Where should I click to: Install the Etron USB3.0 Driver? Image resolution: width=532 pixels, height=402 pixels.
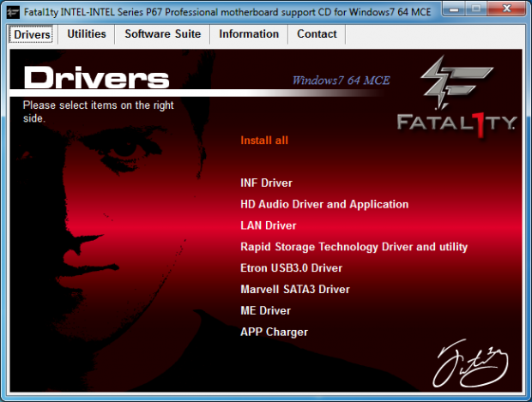pos(291,267)
